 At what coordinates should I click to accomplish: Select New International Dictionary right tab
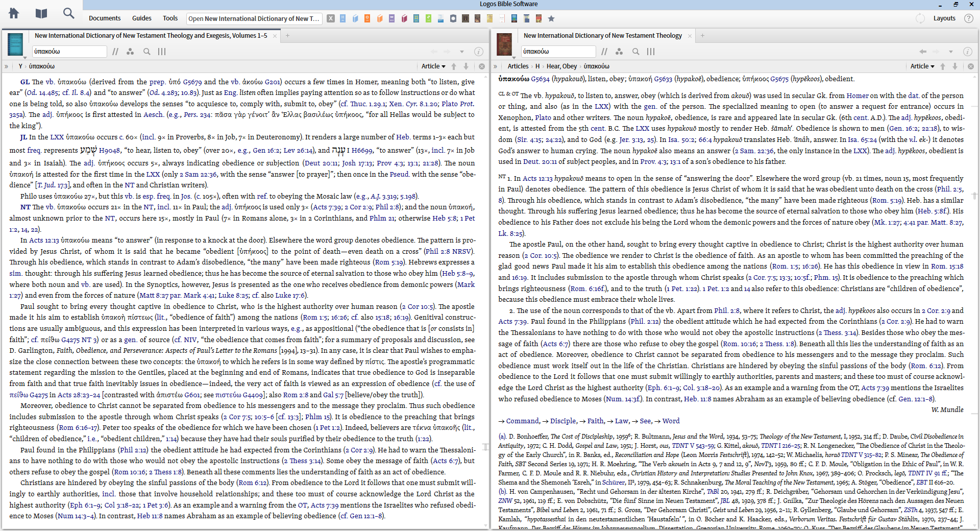click(x=603, y=36)
